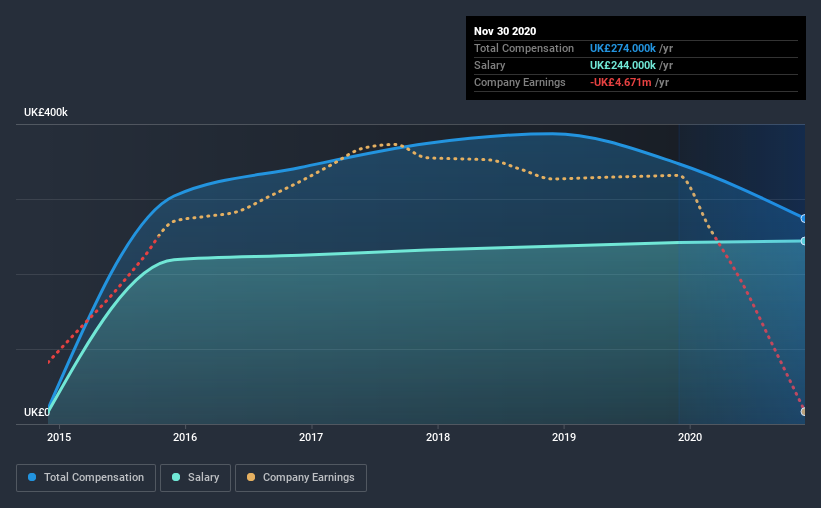Screen dimensions: 821x508
Task: Click the Company Earnings tooltip row label
Action: point(519,82)
